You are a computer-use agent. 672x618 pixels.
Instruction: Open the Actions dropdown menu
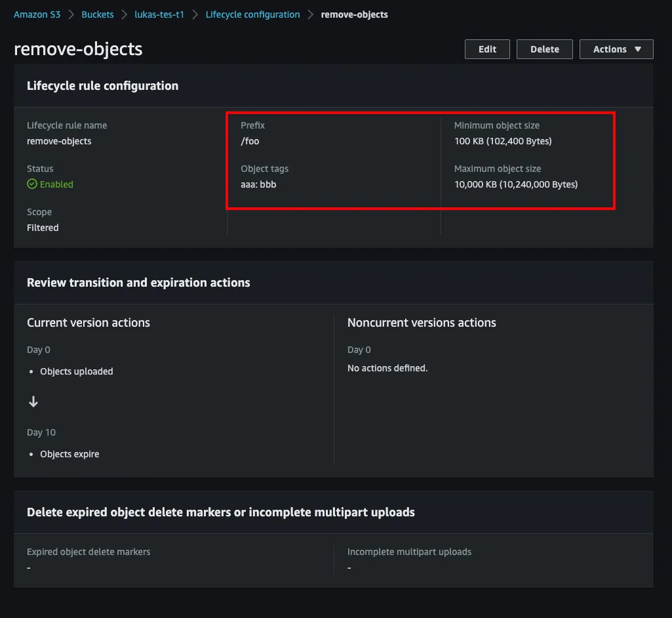click(616, 49)
